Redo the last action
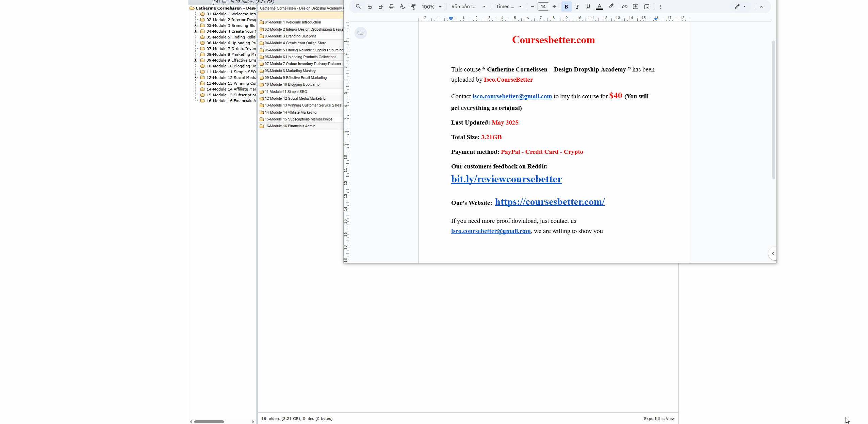This screenshot has height=424, width=868. [x=380, y=6]
